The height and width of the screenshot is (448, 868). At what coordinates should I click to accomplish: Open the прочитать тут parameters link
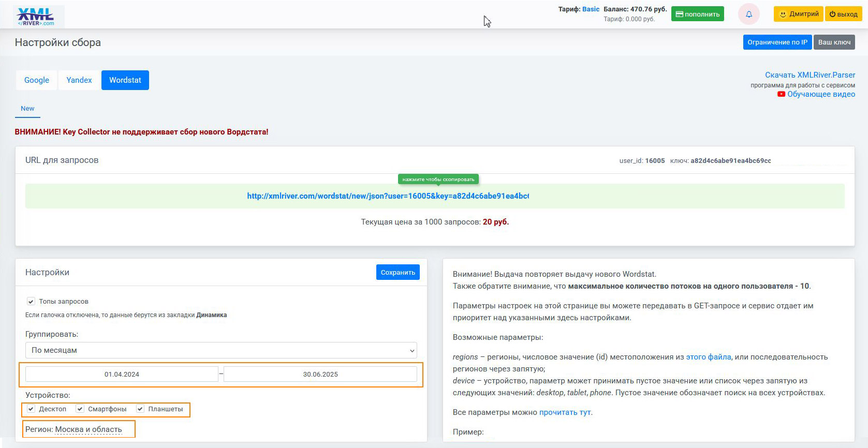(x=565, y=412)
